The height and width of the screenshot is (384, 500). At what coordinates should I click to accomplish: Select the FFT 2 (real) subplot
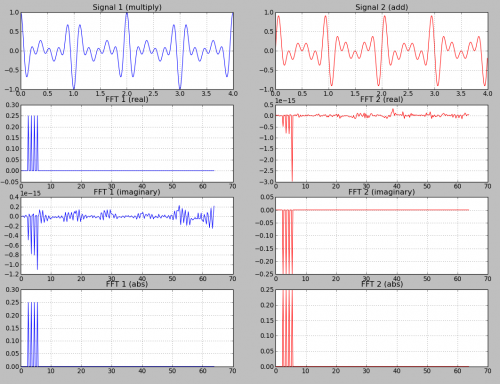click(x=382, y=144)
